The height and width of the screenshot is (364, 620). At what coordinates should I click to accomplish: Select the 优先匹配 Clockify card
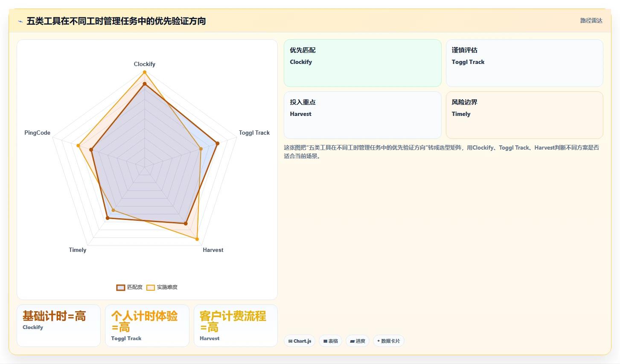[363, 63]
